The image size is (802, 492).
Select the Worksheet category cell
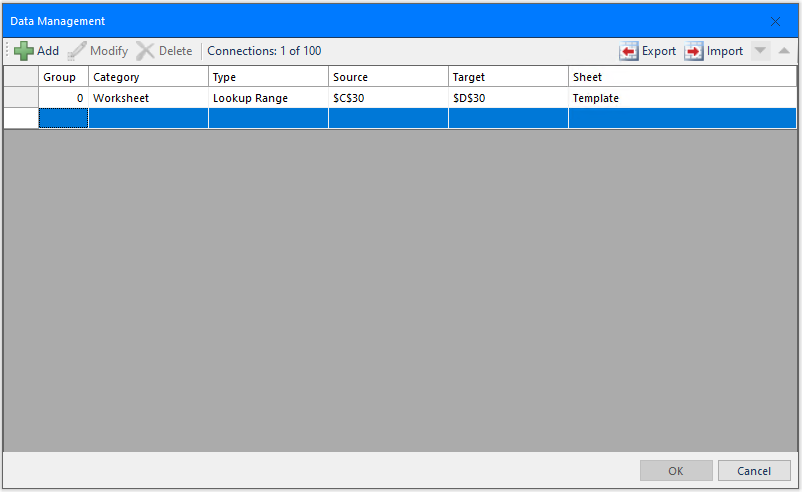pyautogui.click(x=148, y=98)
